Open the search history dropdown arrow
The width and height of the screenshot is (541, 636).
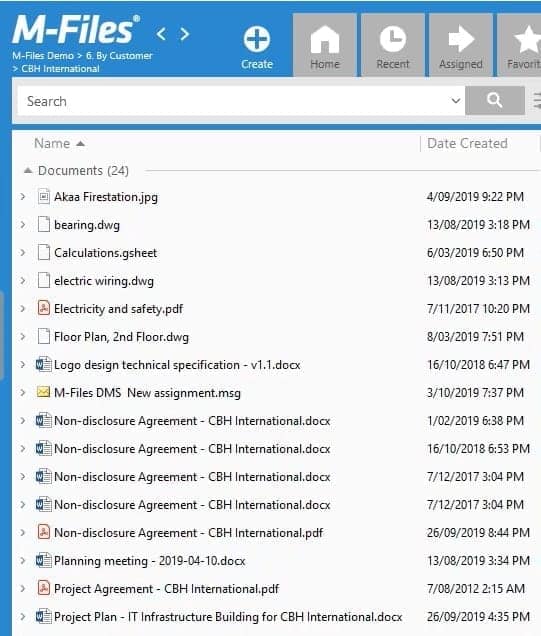click(456, 101)
